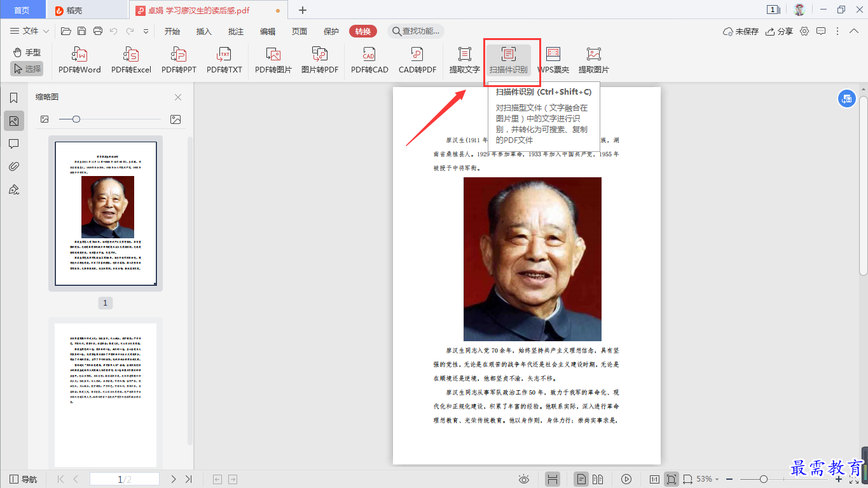Viewport: 868px width, 488px height.
Task: Open the more options vertical dots menu
Action: click(x=837, y=31)
